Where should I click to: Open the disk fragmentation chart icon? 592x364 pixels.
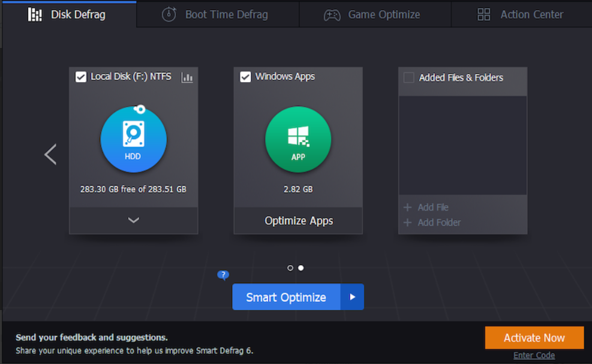click(x=187, y=77)
